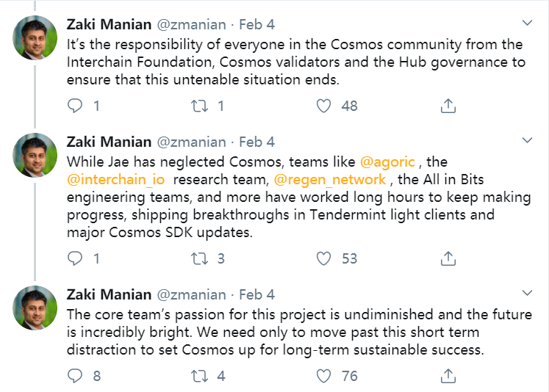
Task: Open the @regen_network mention
Action: (330, 179)
